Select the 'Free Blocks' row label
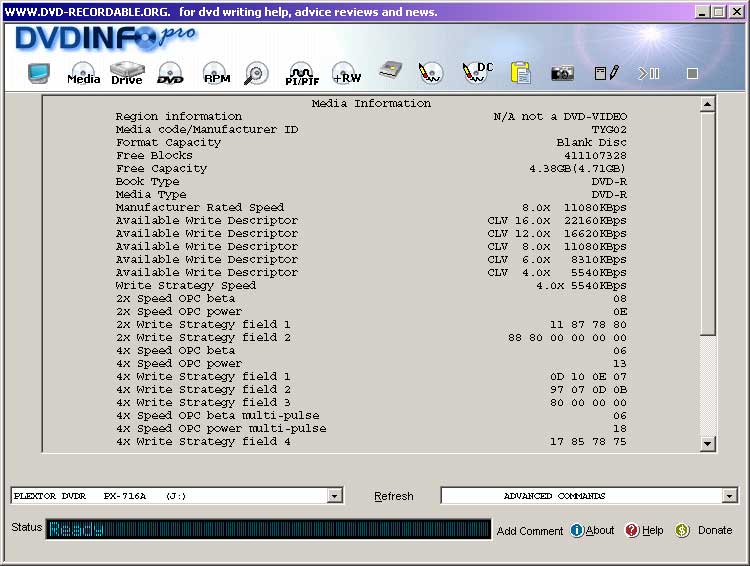This screenshot has width=750, height=566. [154, 155]
